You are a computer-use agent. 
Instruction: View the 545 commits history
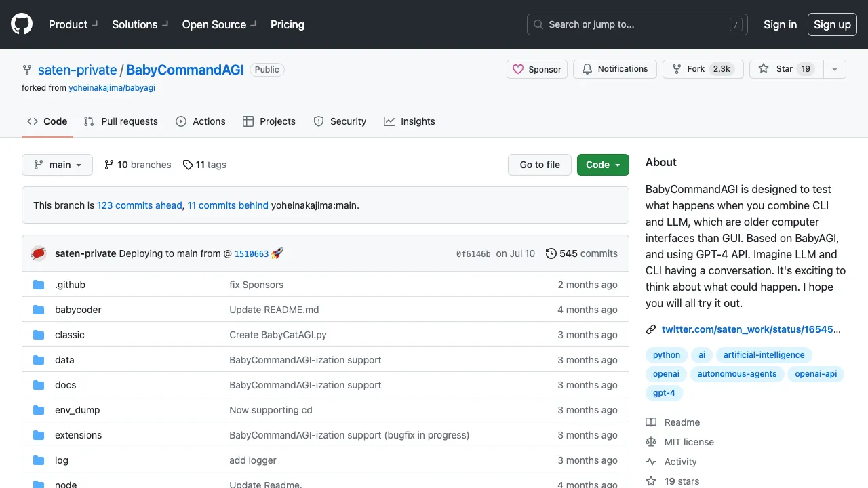click(582, 253)
